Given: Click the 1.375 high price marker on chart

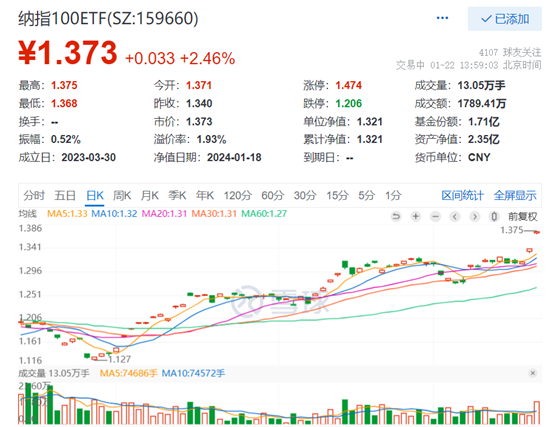Looking at the screenshot, I should pos(512,230).
